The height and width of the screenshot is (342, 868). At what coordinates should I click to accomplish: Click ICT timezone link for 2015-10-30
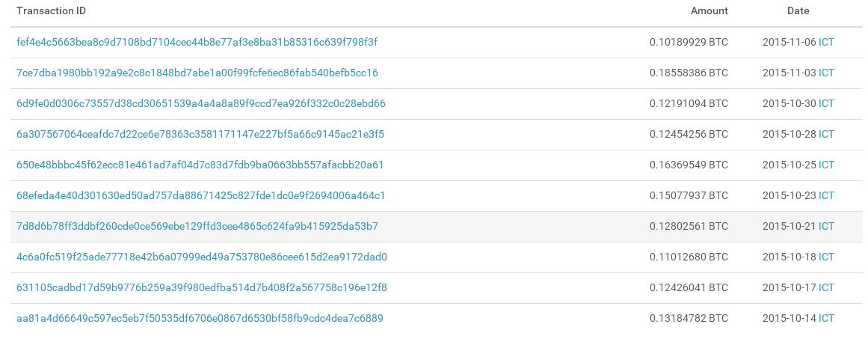[x=826, y=104]
